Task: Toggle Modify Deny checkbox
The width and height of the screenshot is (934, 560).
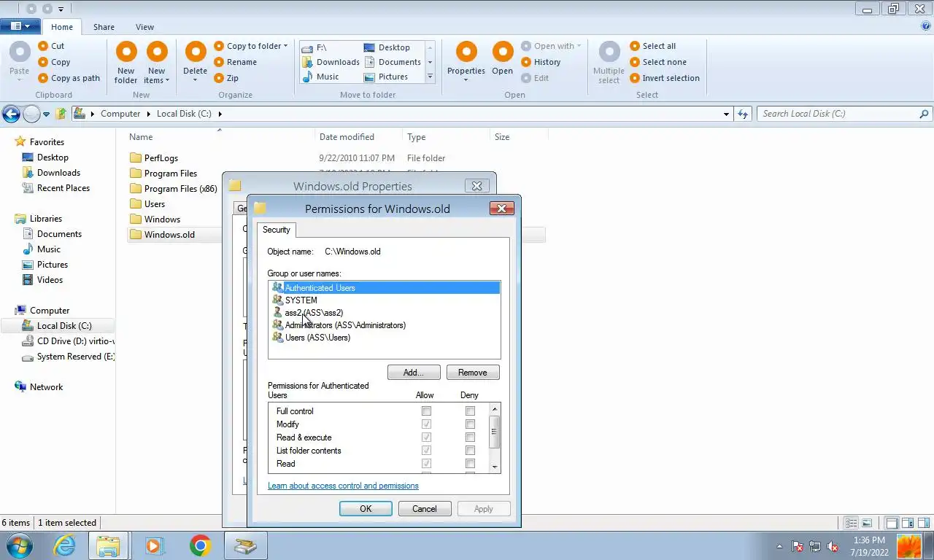Action: pyautogui.click(x=470, y=424)
